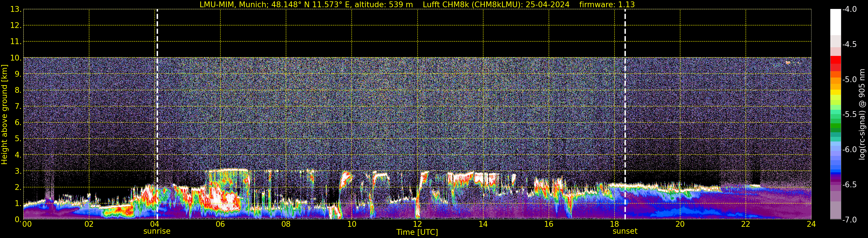
Task: Click the time axis tick "22"
Action: click(x=746, y=224)
